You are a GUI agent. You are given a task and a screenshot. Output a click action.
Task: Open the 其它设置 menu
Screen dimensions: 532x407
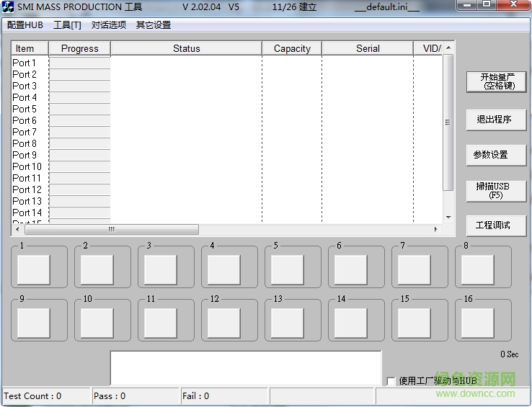point(154,25)
